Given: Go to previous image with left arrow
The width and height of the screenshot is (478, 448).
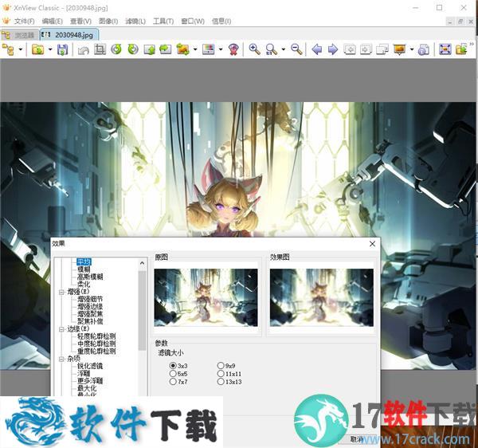Looking at the screenshot, I should pyautogui.click(x=317, y=49).
